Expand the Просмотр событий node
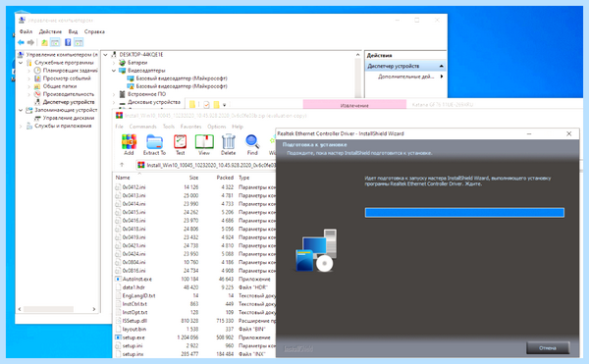 point(28,78)
